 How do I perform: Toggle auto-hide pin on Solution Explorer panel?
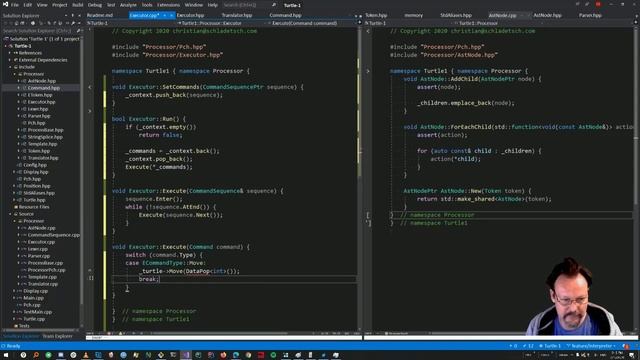point(73,16)
